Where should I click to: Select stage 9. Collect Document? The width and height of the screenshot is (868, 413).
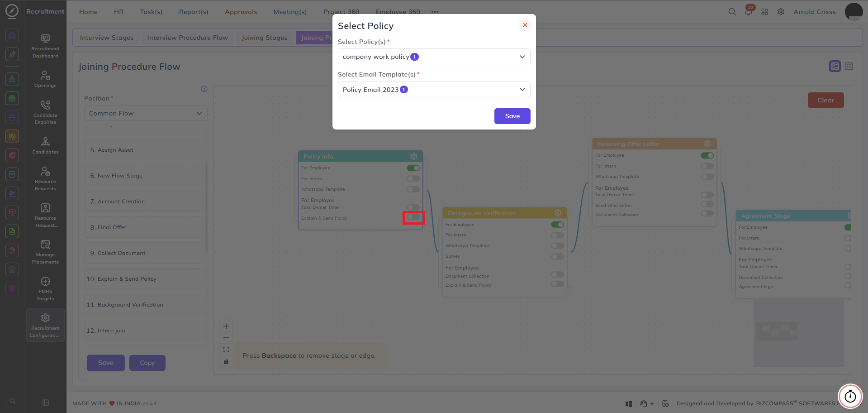click(144, 253)
